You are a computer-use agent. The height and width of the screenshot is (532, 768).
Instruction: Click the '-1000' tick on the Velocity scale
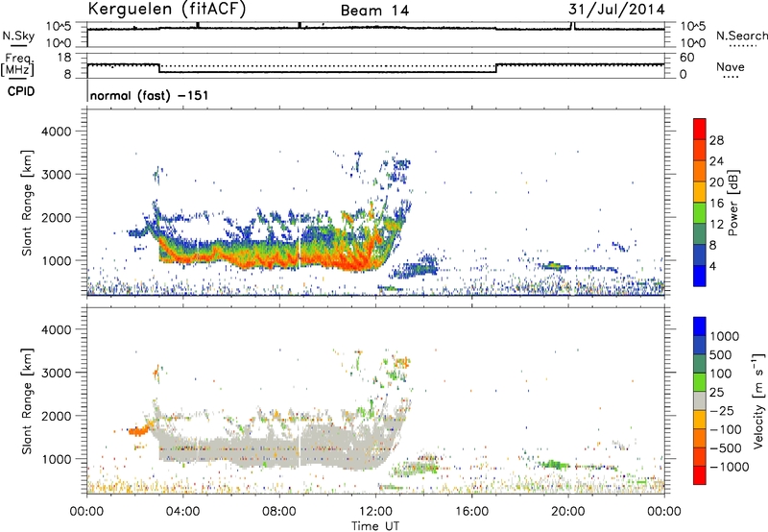(729, 467)
